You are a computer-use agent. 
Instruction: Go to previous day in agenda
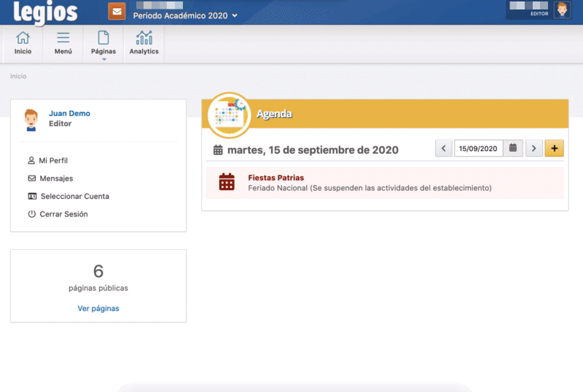(x=444, y=149)
